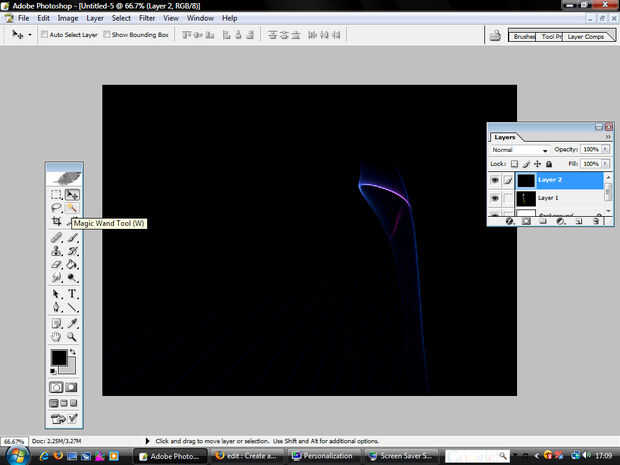Viewport: 620px width, 465px height.
Task: Create a new layer in Layers panel
Action: click(578, 221)
